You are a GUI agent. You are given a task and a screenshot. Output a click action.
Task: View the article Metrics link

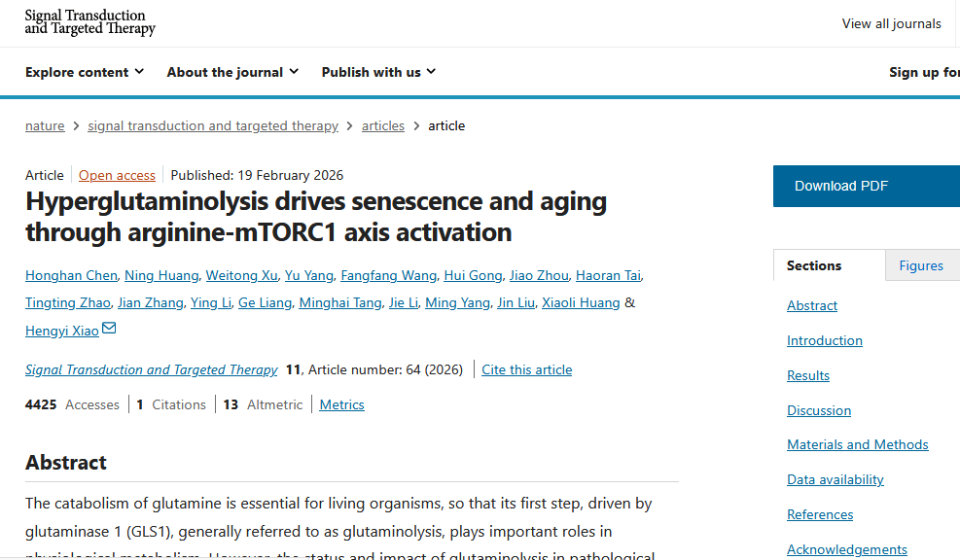[x=341, y=404]
